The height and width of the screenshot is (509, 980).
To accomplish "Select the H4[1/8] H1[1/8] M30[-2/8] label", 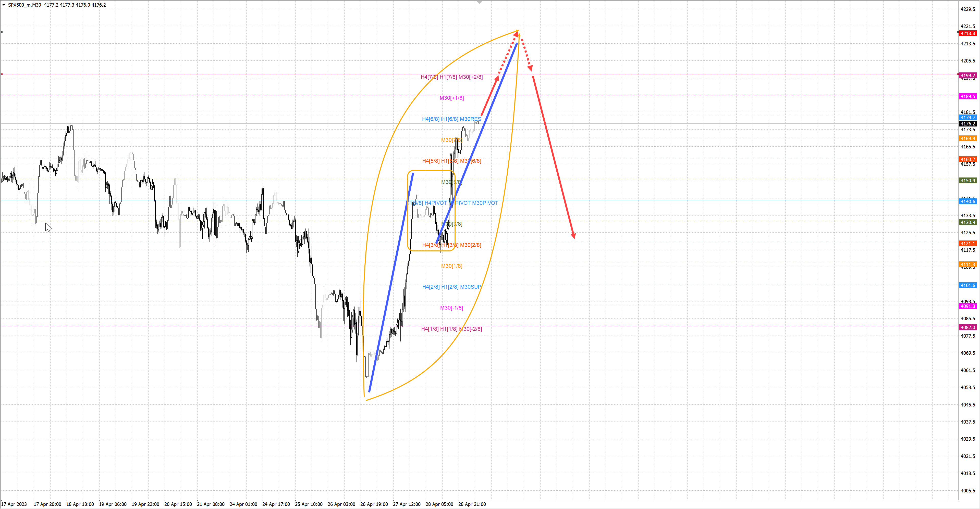I will 451,329.
